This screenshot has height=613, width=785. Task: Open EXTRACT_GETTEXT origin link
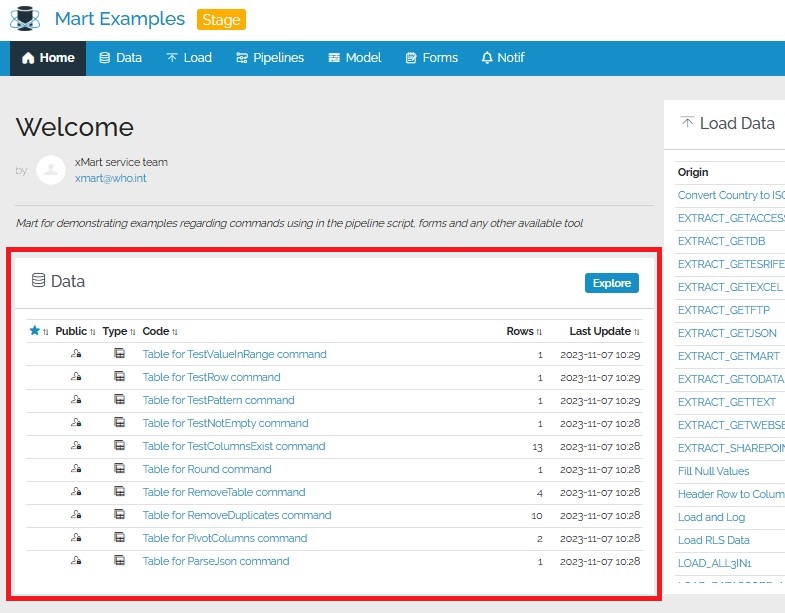[x=726, y=403]
